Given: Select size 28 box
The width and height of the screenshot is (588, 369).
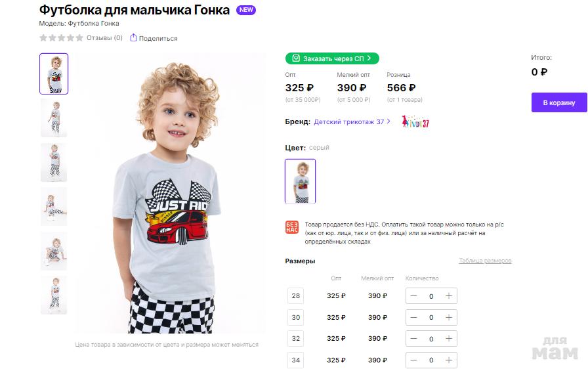Looking at the screenshot, I should [x=295, y=296].
